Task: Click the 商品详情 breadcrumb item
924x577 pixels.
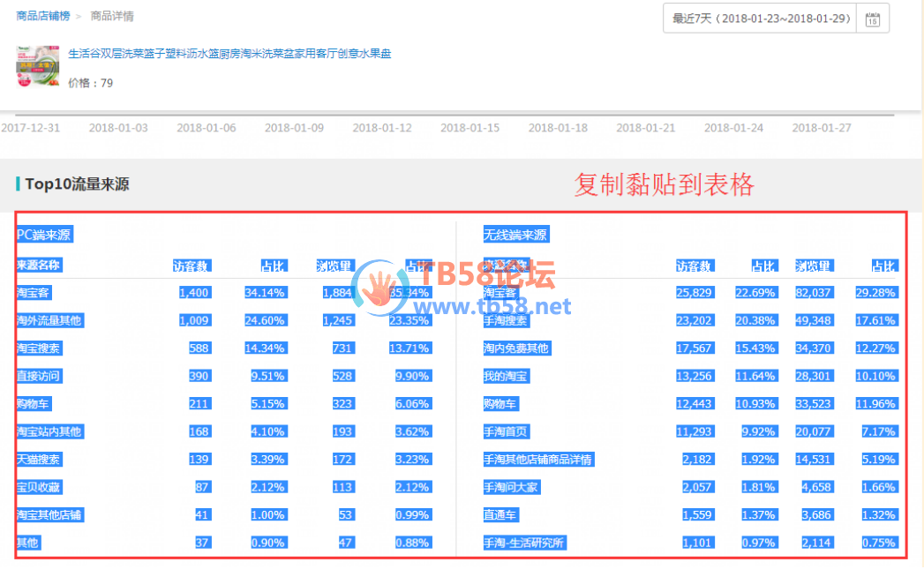Action: pyautogui.click(x=112, y=16)
